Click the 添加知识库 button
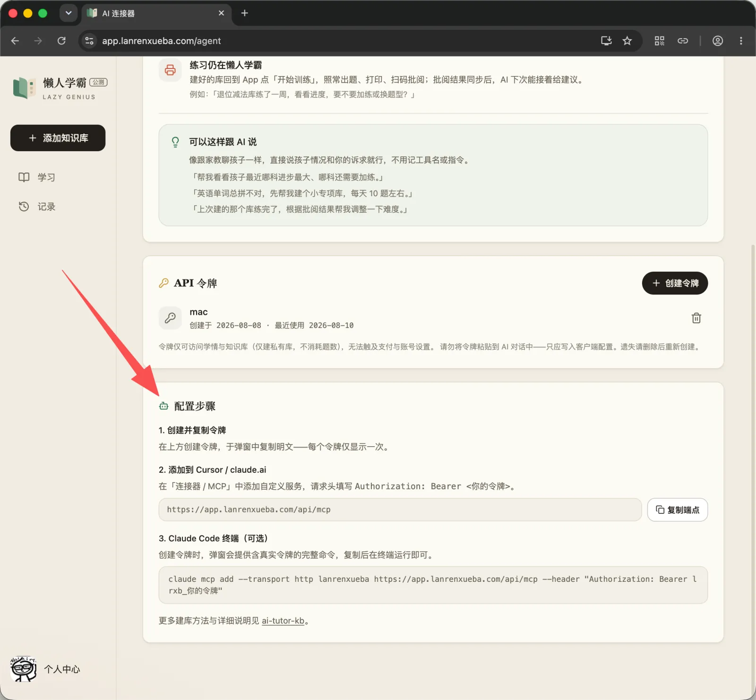The width and height of the screenshot is (756, 700). 58,138
